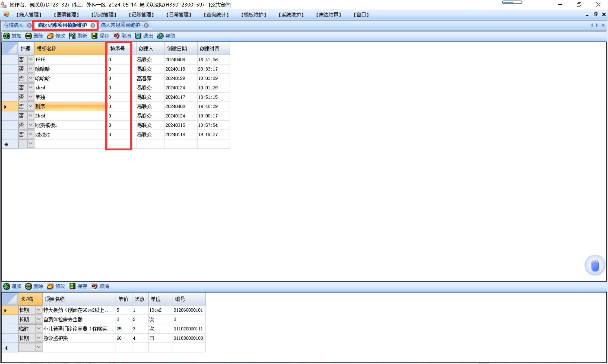
Task: Click the blue floating USB device icon
Action: tap(595, 265)
